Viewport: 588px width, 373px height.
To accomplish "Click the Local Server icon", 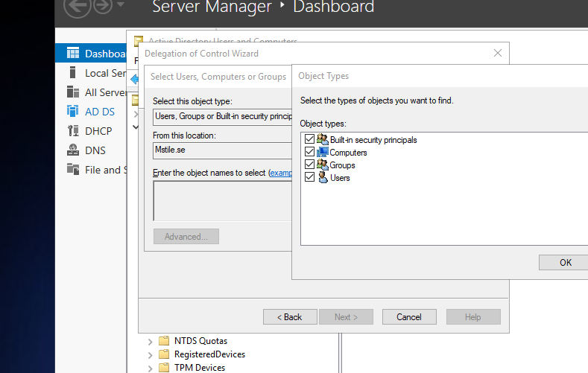I will click(x=73, y=72).
